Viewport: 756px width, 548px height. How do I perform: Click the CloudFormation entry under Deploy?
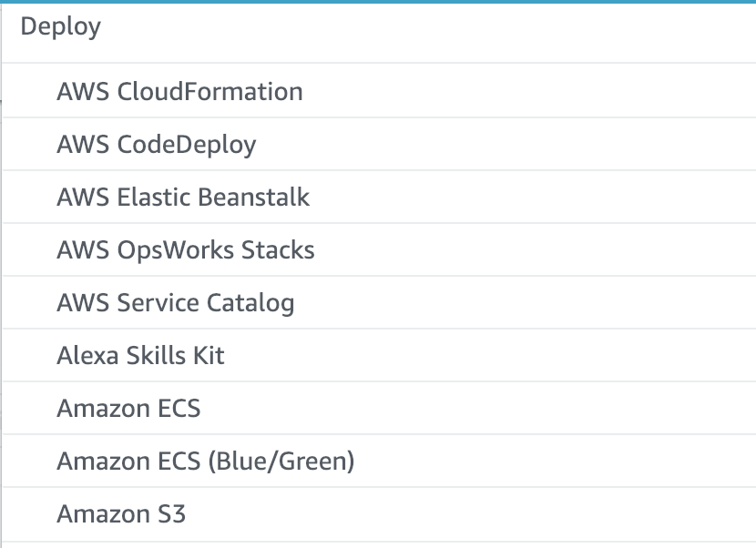[179, 91]
